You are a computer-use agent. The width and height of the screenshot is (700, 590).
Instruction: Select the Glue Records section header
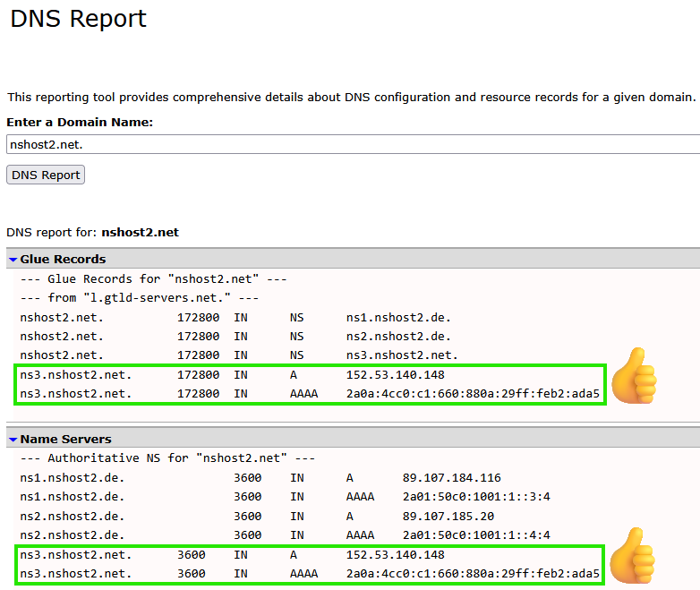(x=353, y=259)
